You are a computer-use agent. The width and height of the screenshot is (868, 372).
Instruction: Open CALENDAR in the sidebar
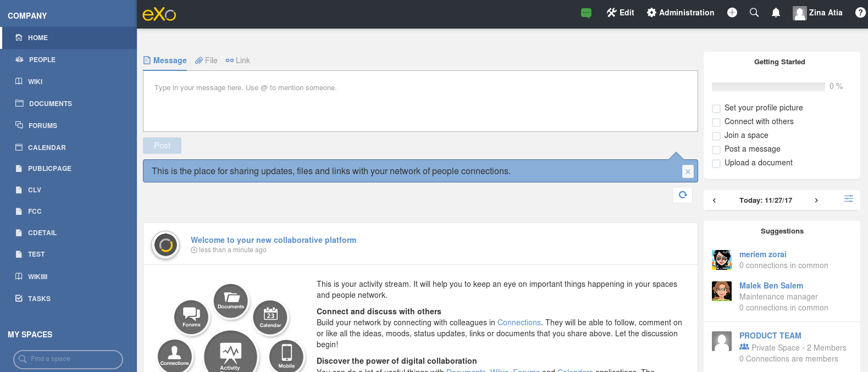[x=68, y=148]
